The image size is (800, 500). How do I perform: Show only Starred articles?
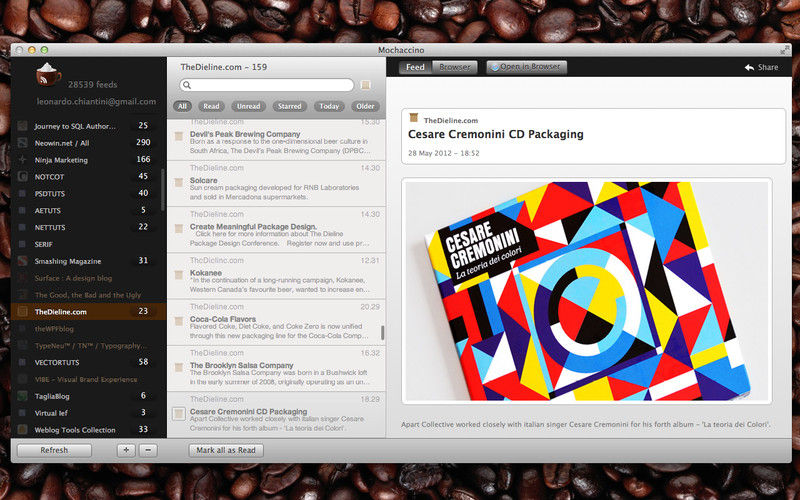point(290,106)
